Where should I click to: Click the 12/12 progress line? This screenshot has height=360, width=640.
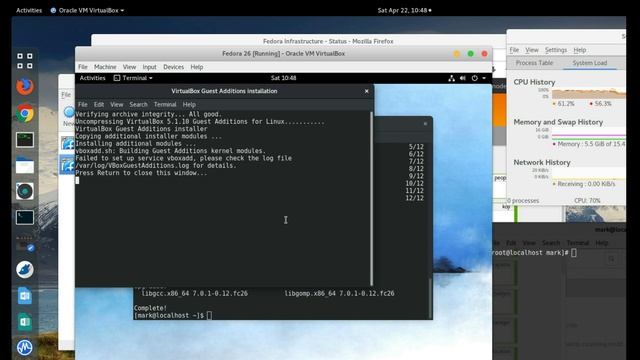tap(414, 198)
